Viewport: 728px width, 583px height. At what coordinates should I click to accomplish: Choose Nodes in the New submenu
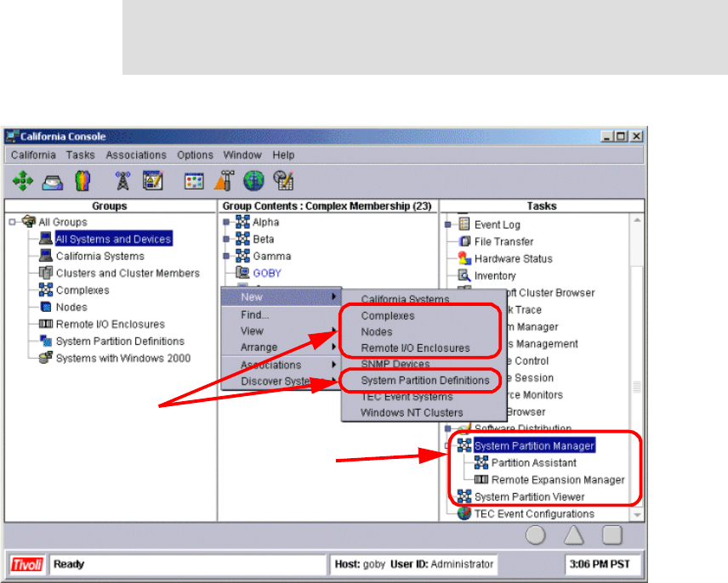pyautogui.click(x=377, y=332)
